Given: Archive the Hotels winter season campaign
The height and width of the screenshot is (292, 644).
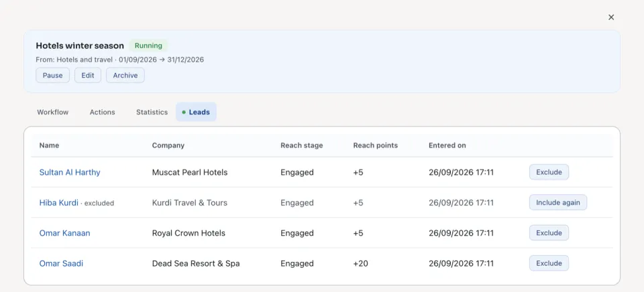Looking at the screenshot, I should point(125,76).
